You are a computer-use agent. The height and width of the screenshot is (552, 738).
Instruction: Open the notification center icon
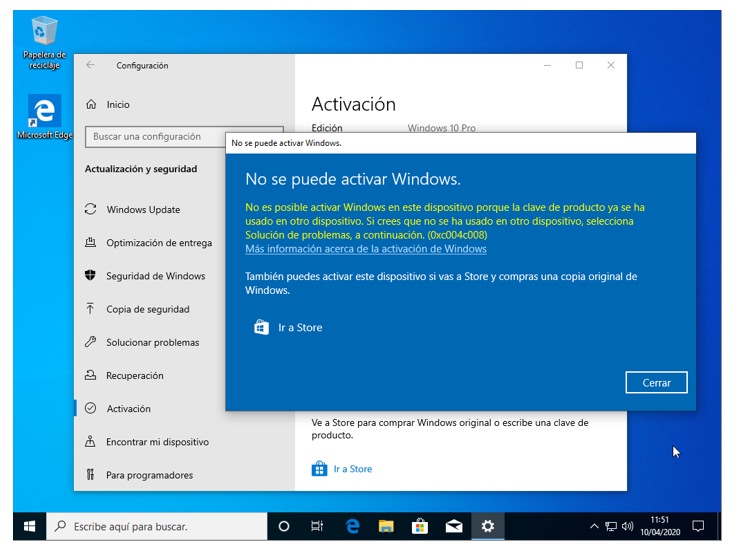pyautogui.click(x=698, y=526)
